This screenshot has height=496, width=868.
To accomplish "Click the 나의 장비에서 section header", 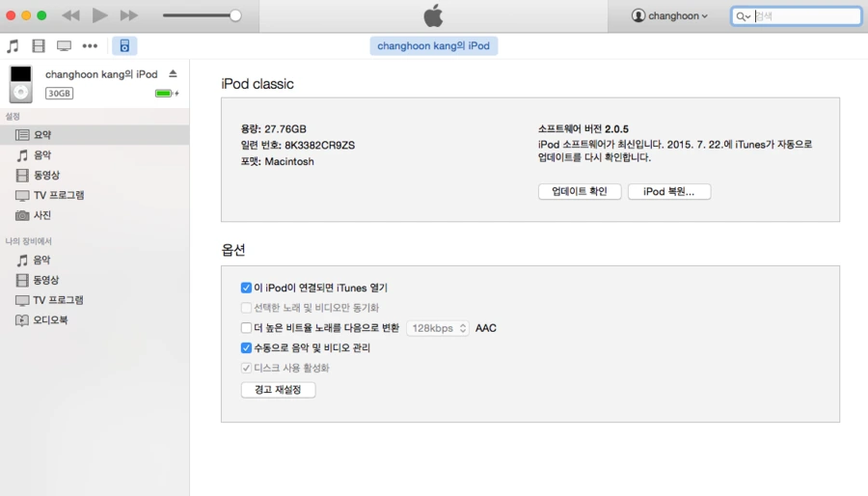I will [x=28, y=241].
